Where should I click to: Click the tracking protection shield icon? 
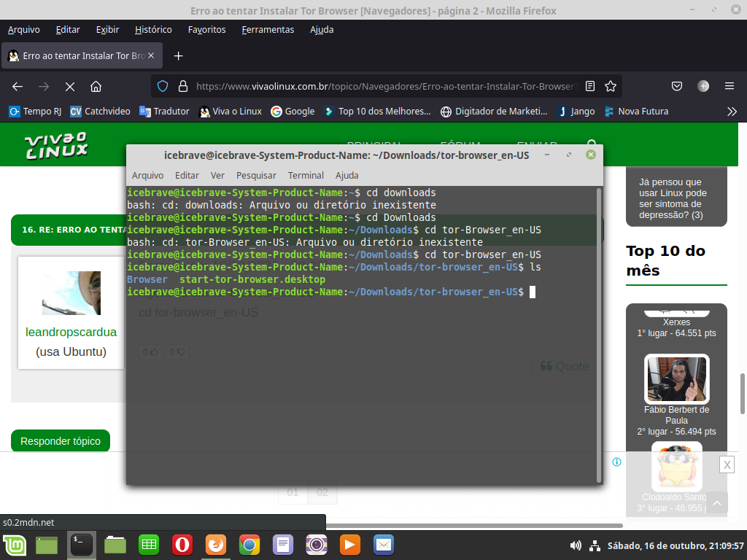click(163, 86)
